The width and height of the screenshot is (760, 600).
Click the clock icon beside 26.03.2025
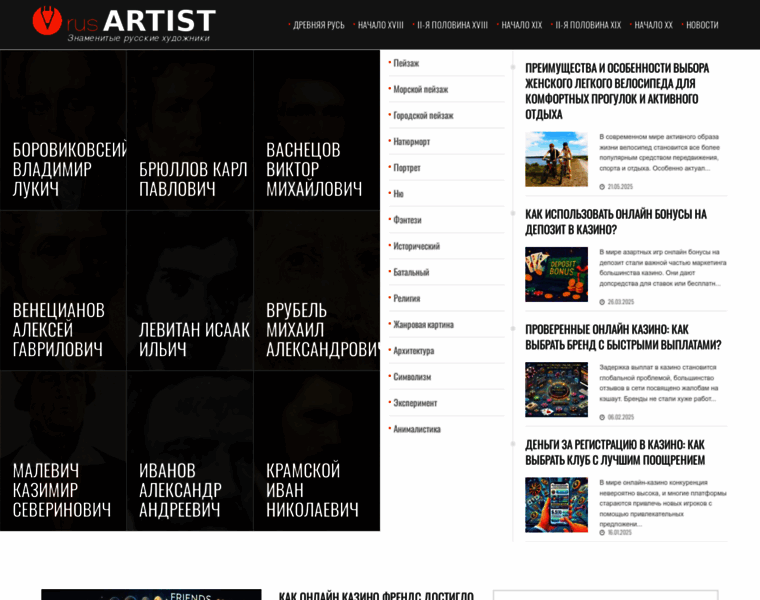(602, 302)
